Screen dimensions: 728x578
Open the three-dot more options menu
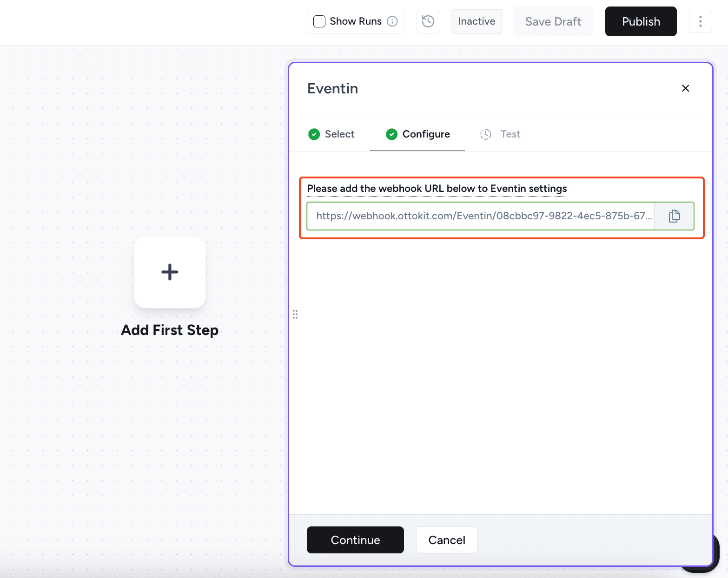(700, 21)
